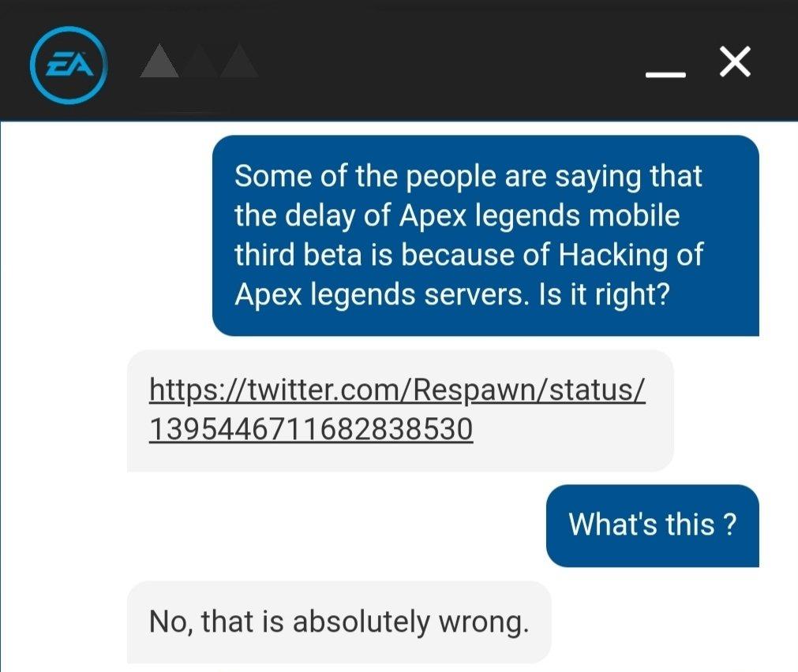Close the EA chat window
This screenshot has width=798, height=672.
point(735,62)
